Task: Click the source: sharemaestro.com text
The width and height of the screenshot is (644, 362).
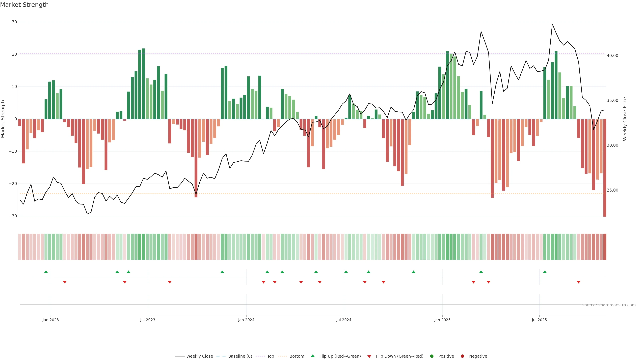Action: [609, 305]
